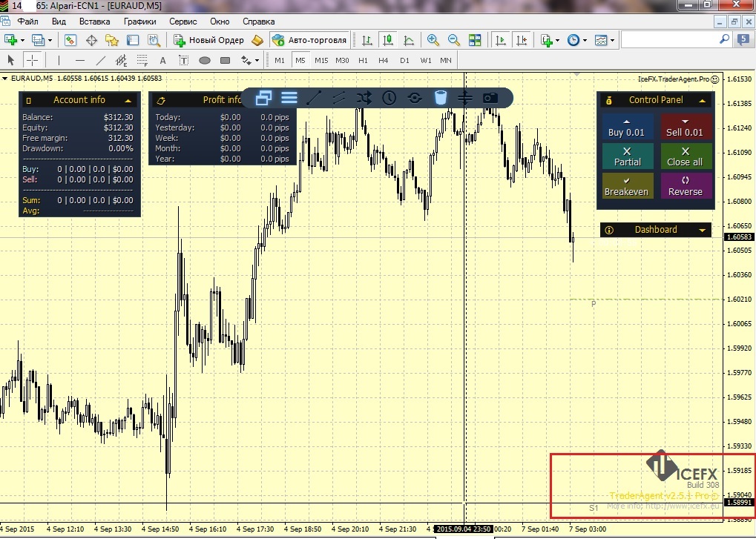Set timeframe to H4
The height and width of the screenshot is (539, 756).
coord(384,60)
